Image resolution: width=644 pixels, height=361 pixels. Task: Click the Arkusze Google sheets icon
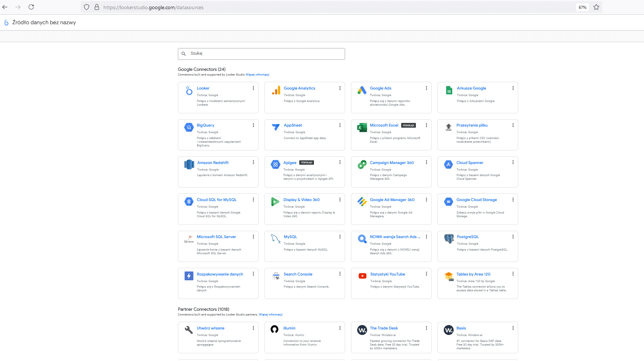[x=449, y=90]
